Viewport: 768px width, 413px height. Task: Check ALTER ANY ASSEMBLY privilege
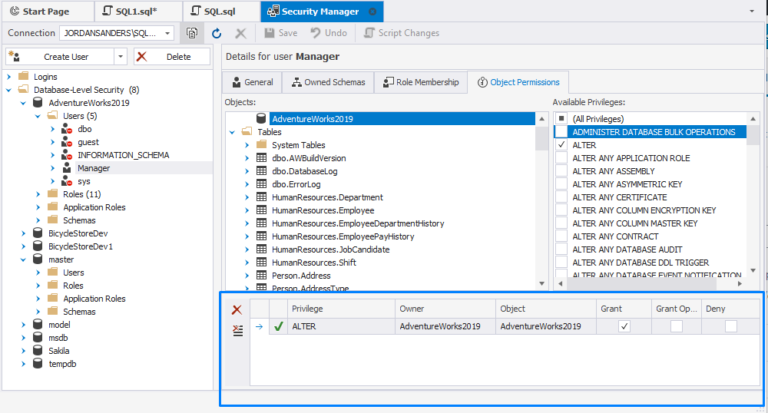(561, 171)
